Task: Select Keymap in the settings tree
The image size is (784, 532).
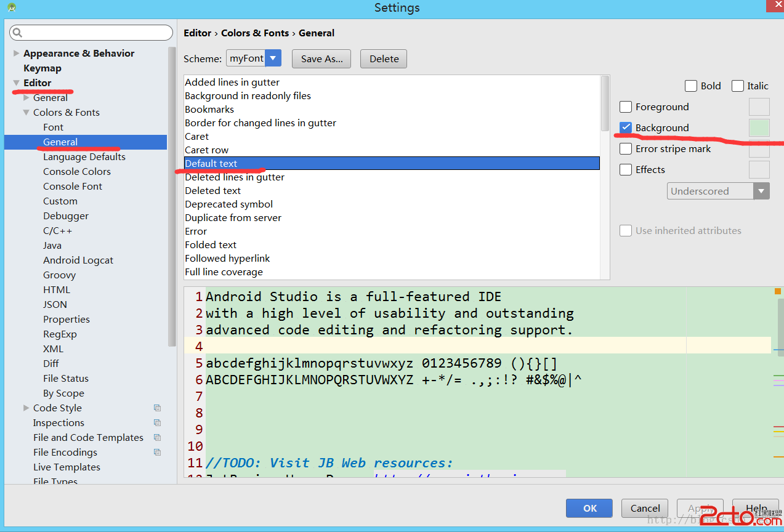Action: [x=42, y=68]
